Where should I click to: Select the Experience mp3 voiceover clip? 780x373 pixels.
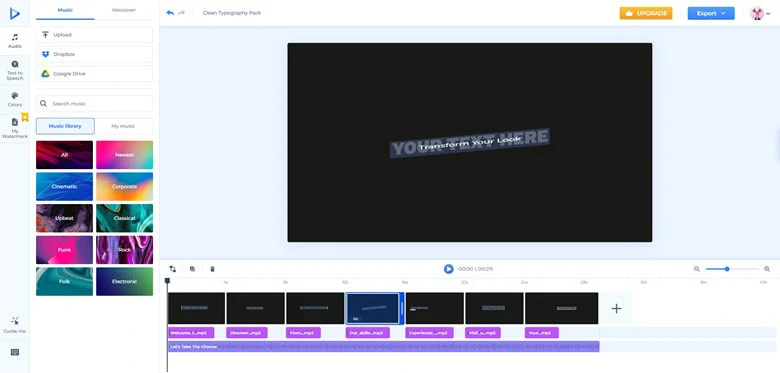(x=429, y=333)
